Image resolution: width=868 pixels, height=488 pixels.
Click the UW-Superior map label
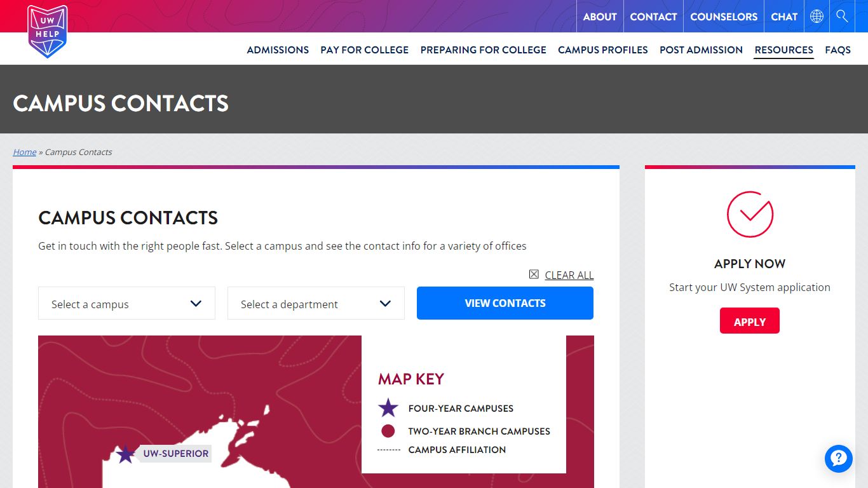(176, 454)
